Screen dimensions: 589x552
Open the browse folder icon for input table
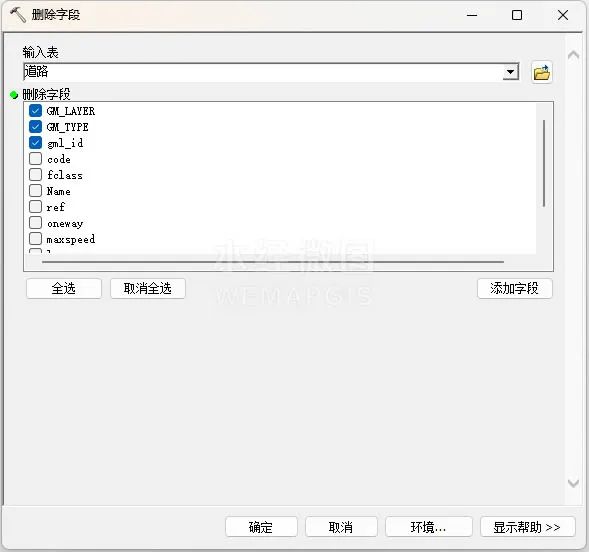click(x=541, y=72)
